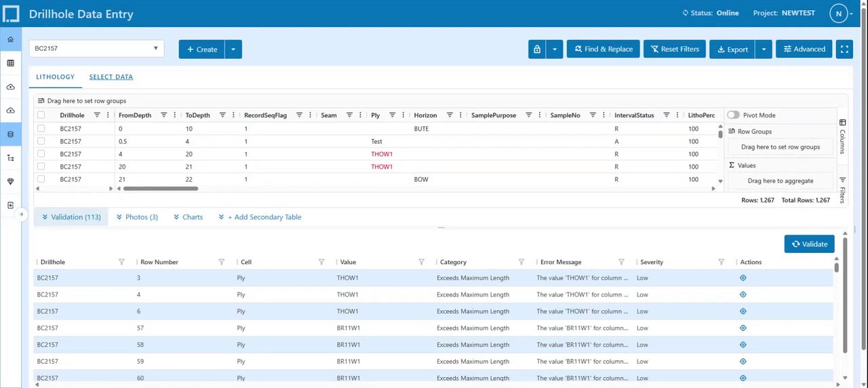
Task: Open the lock button's dropdown arrow
Action: click(555, 49)
